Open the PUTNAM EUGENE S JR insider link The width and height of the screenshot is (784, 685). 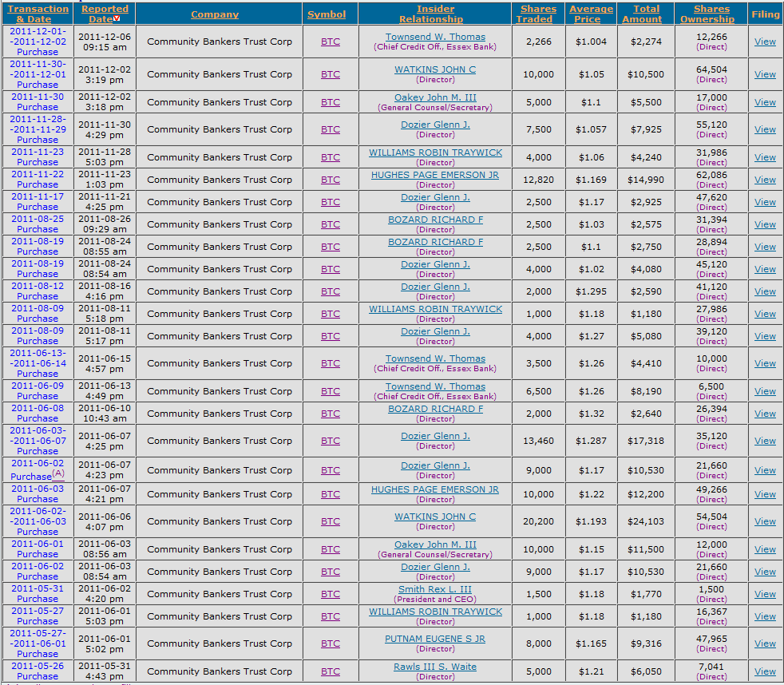coord(435,639)
